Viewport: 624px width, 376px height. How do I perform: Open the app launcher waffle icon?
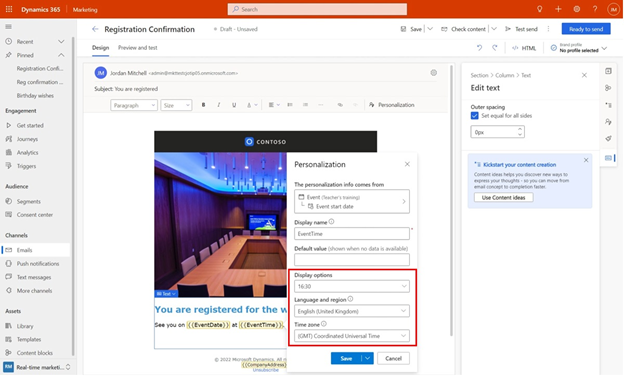[9, 9]
